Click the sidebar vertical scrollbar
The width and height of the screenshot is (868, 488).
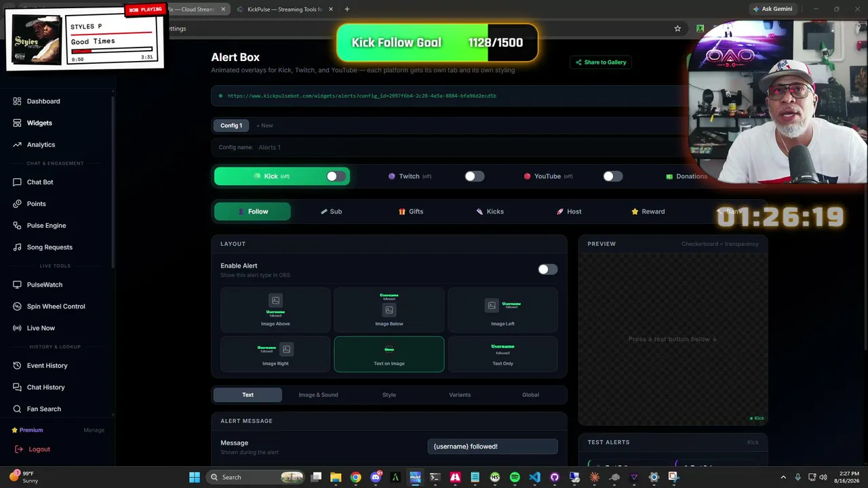(x=113, y=181)
